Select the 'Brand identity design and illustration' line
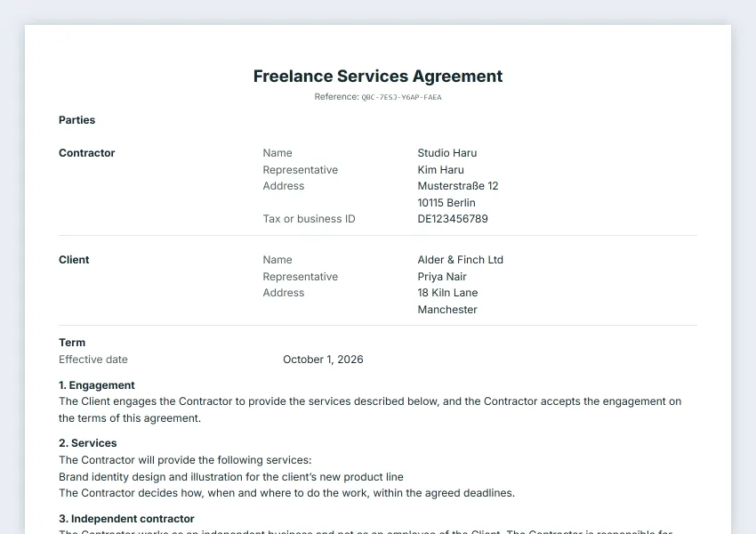Viewport: 756px width, 534px height. (x=231, y=477)
